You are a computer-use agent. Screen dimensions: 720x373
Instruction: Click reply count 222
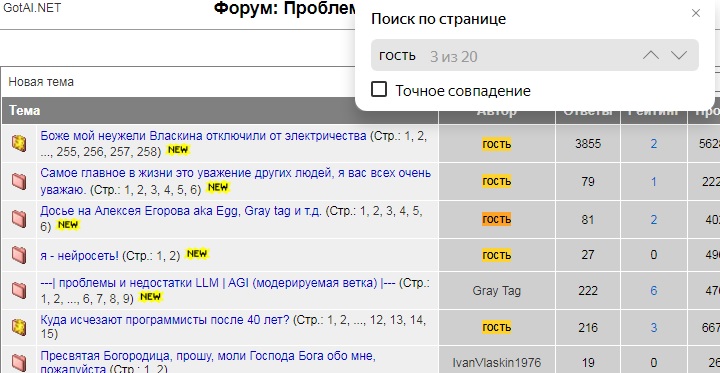coord(588,291)
